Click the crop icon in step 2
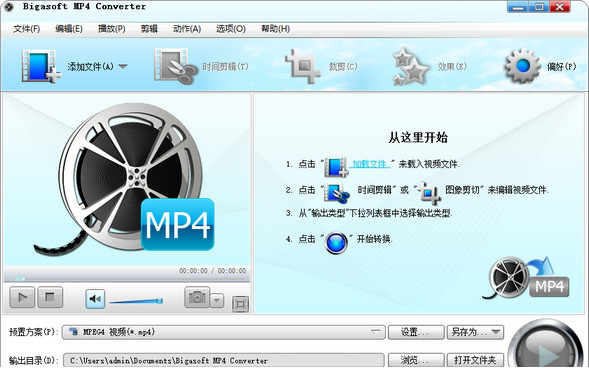Screen dimensions: 589x381 430,193
